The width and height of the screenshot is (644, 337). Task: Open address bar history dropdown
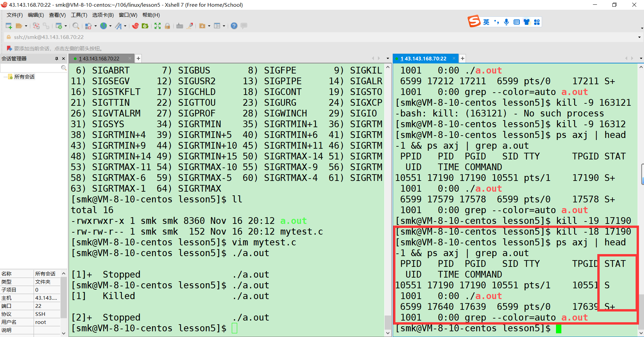639,37
